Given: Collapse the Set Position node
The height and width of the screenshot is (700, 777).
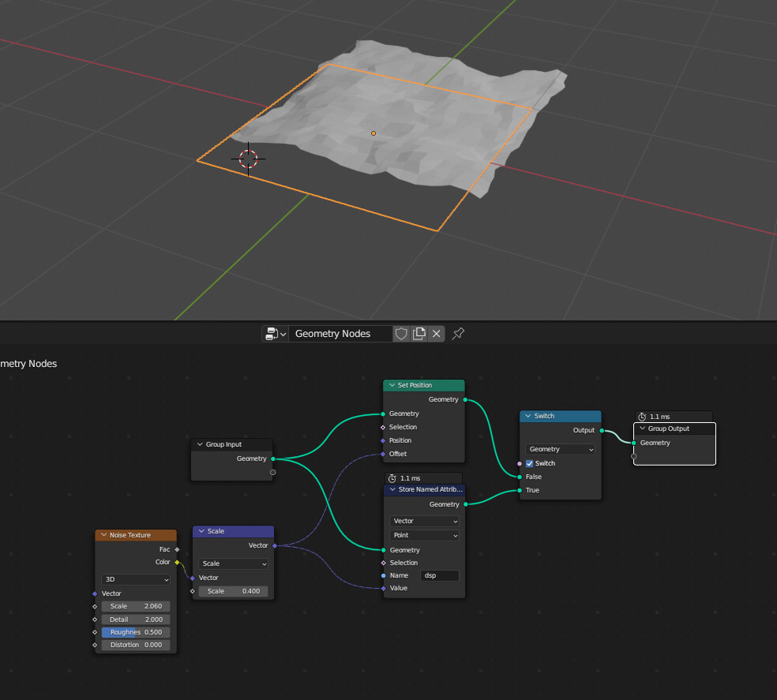Looking at the screenshot, I should point(392,385).
